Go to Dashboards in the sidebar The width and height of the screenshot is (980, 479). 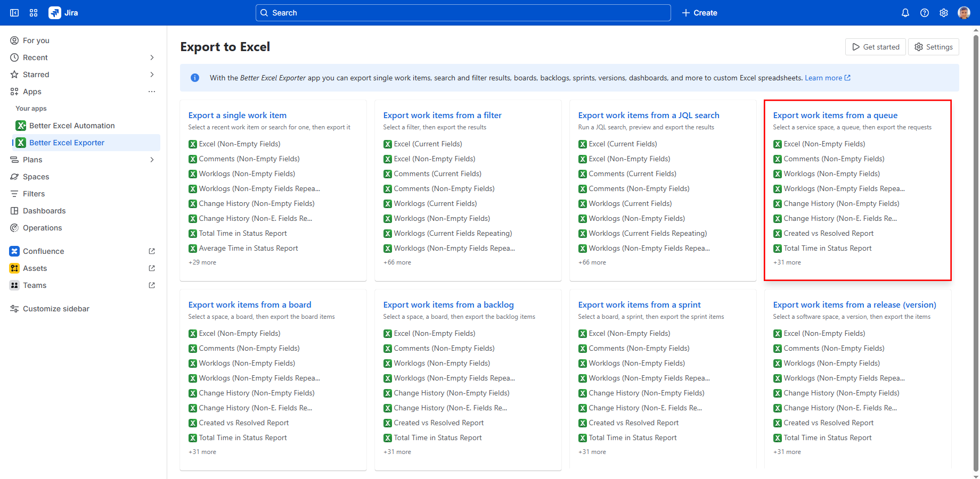coord(44,211)
